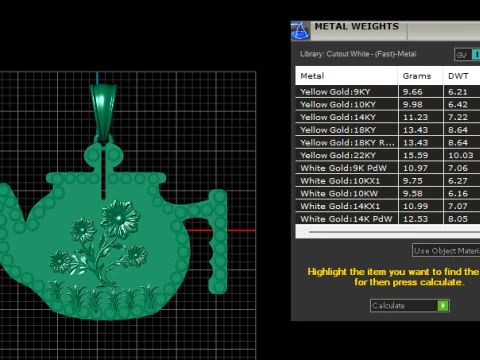Select the pendant bail in the viewport
The image size is (480, 360).
(x=103, y=112)
